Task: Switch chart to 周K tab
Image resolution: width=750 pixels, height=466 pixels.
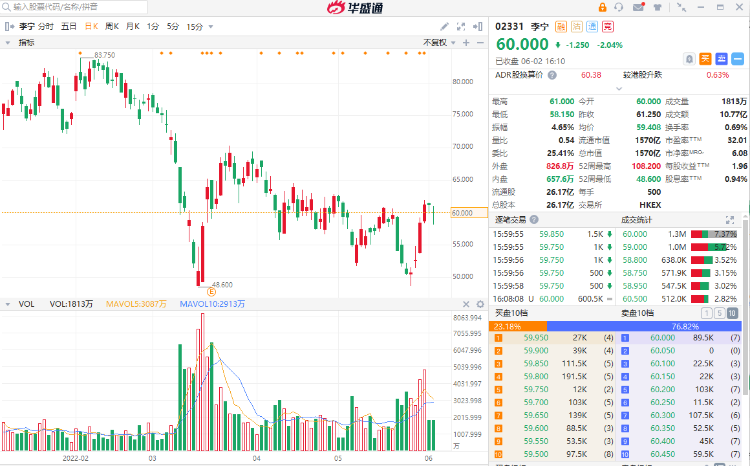Action: [112, 25]
